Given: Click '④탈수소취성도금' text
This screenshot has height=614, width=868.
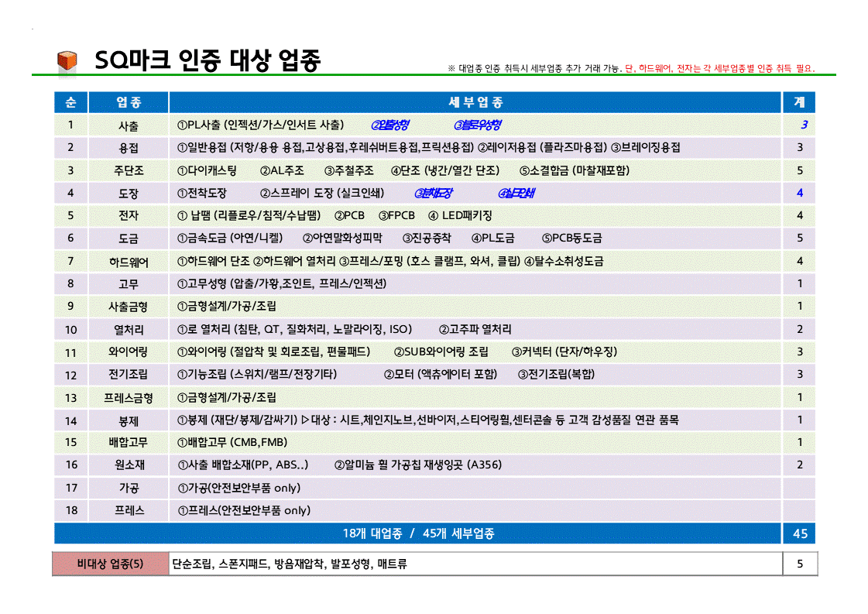Looking at the screenshot, I should click(564, 262).
